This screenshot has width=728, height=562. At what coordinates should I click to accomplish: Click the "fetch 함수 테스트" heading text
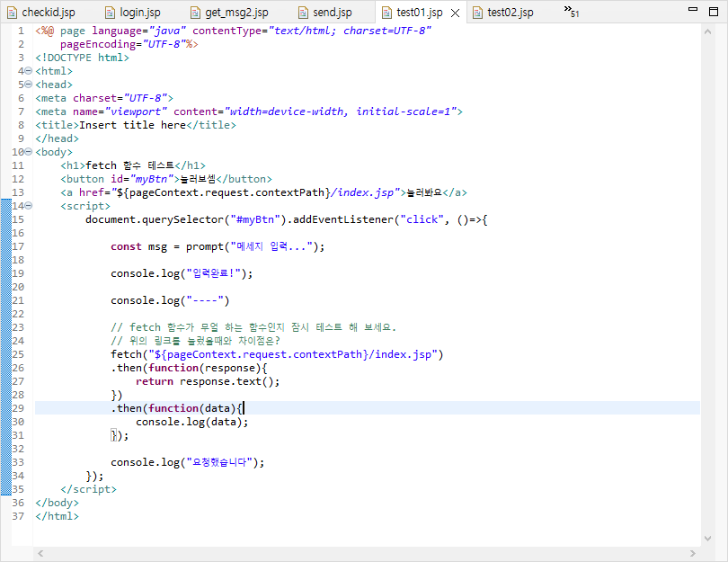pyautogui.click(x=129, y=165)
